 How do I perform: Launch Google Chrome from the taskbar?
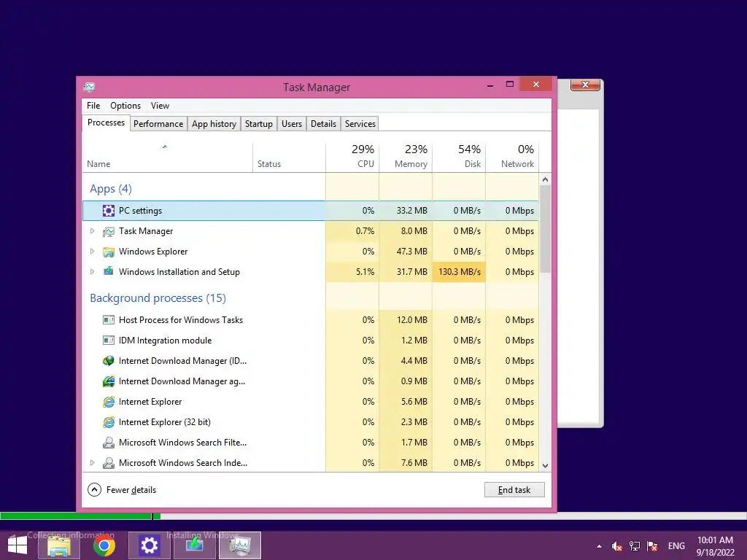pyautogui.click(x=104, y=545)
